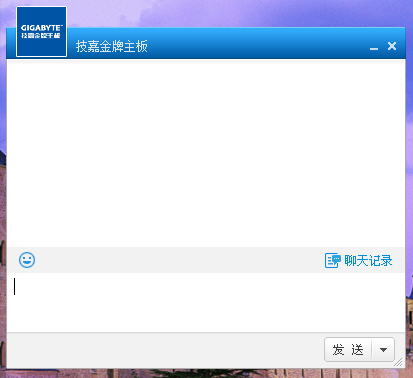Click the GIGABYTE avatar logo
Screen dimensions: 413x378
[x=41, y=32]
